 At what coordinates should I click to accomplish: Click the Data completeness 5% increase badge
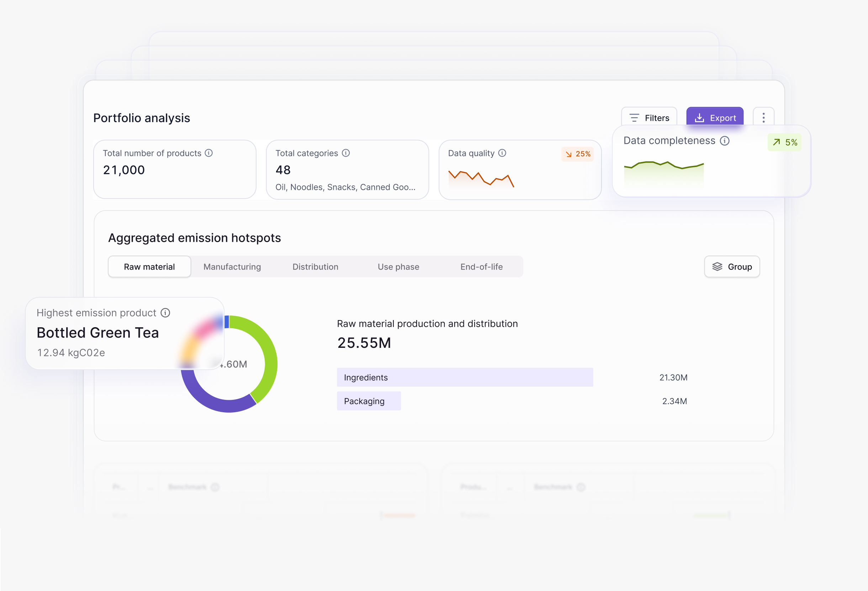tap(784, 142)
